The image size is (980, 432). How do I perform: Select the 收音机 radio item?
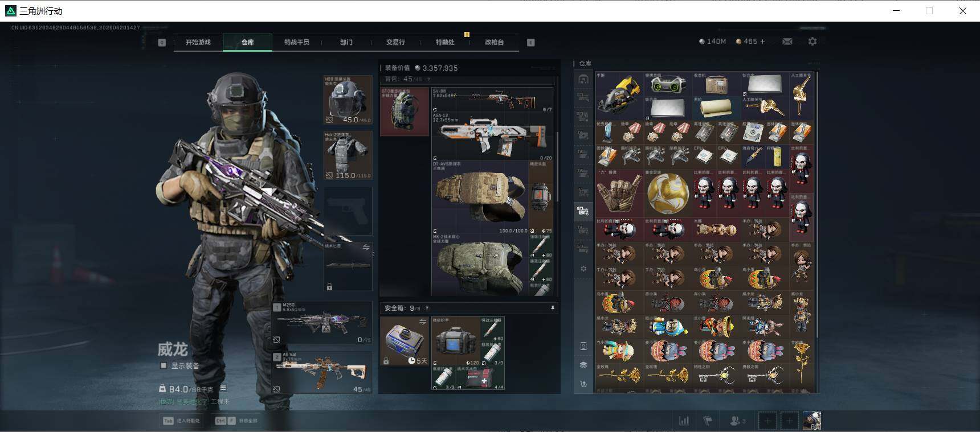point(716,84)
